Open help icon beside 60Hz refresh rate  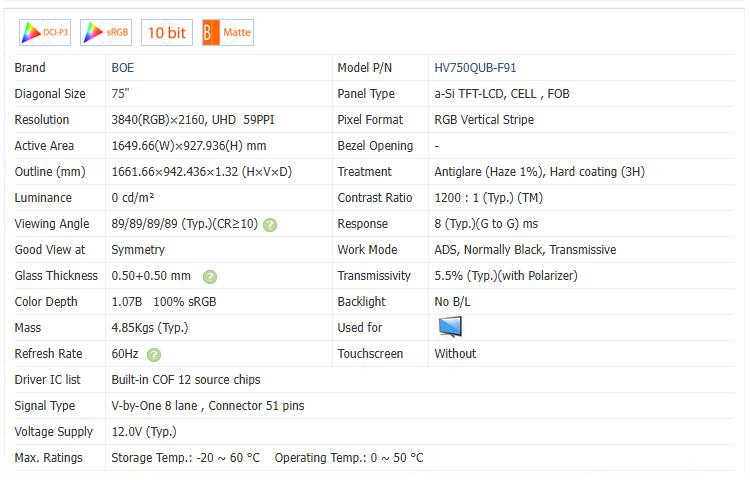(x=154, y=355)
